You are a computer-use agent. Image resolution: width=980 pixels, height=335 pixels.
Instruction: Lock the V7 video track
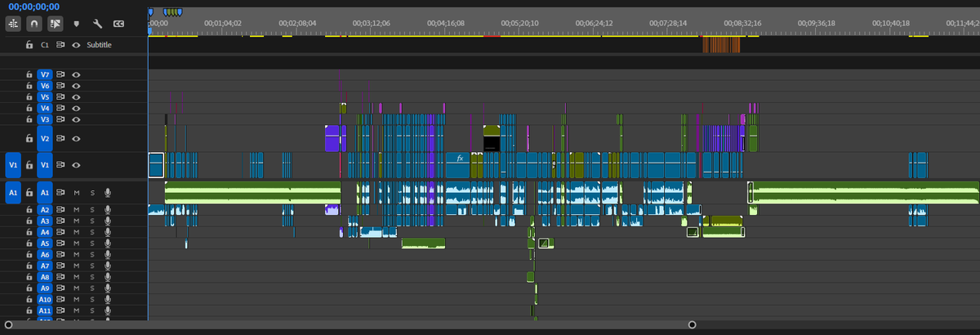[x=29, y=74]
